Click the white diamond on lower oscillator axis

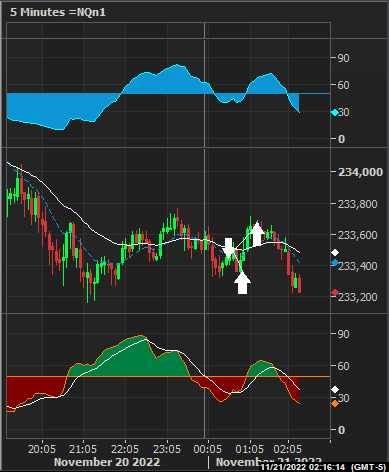(335, 389)
